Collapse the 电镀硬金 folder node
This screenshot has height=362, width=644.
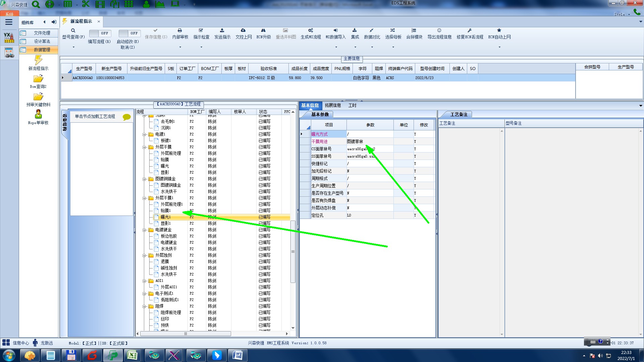coord(145,230)
